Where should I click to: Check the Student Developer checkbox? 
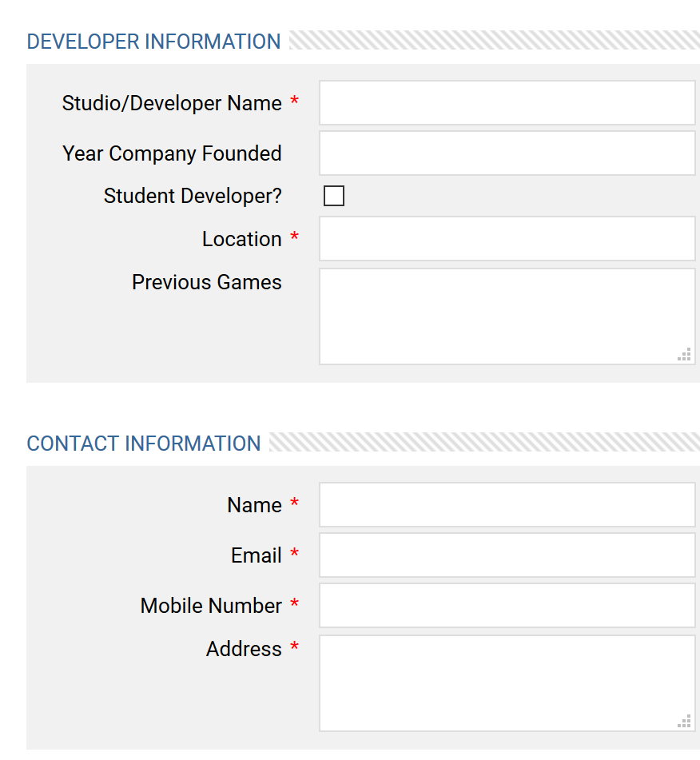(x=334, y=196)
